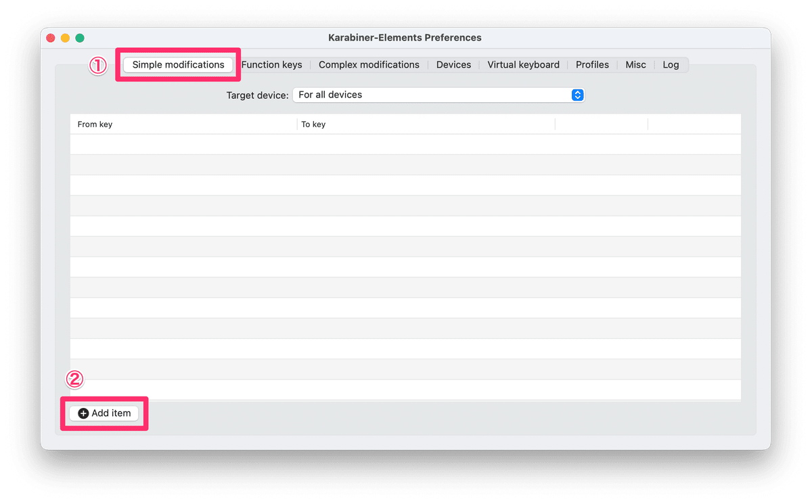
Task: Switch to the Misc tab
Action: (x=635, y=65)
